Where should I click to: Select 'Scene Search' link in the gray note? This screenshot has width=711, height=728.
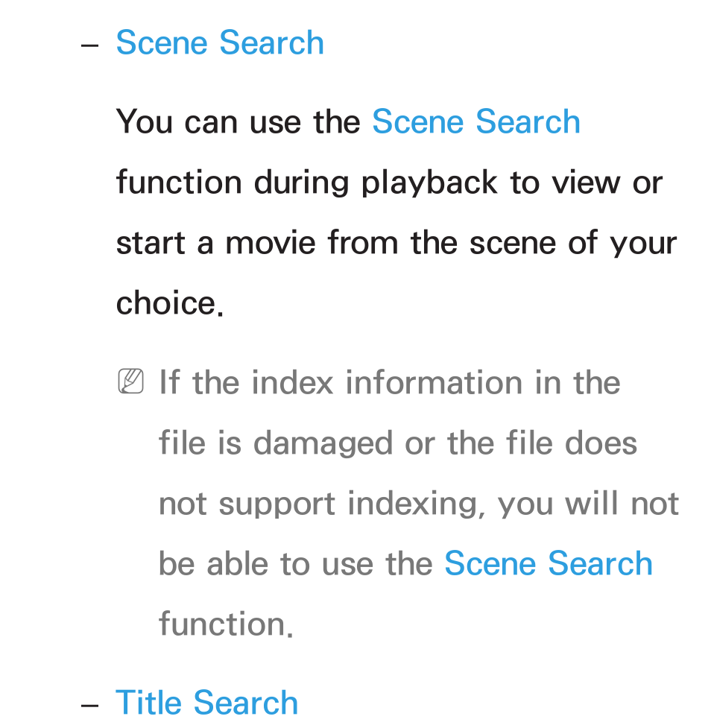click(549, 563)
